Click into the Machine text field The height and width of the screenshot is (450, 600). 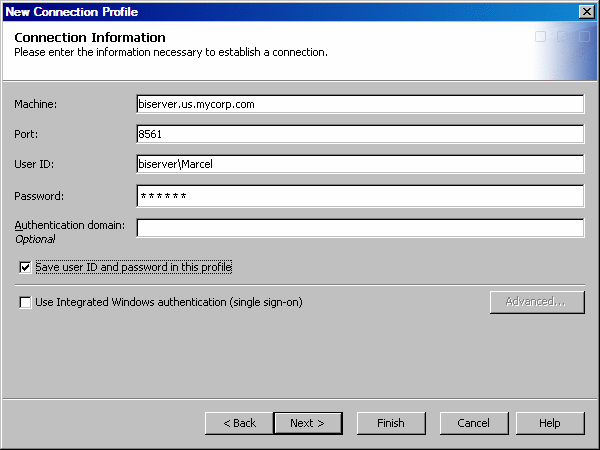point(360,104)
